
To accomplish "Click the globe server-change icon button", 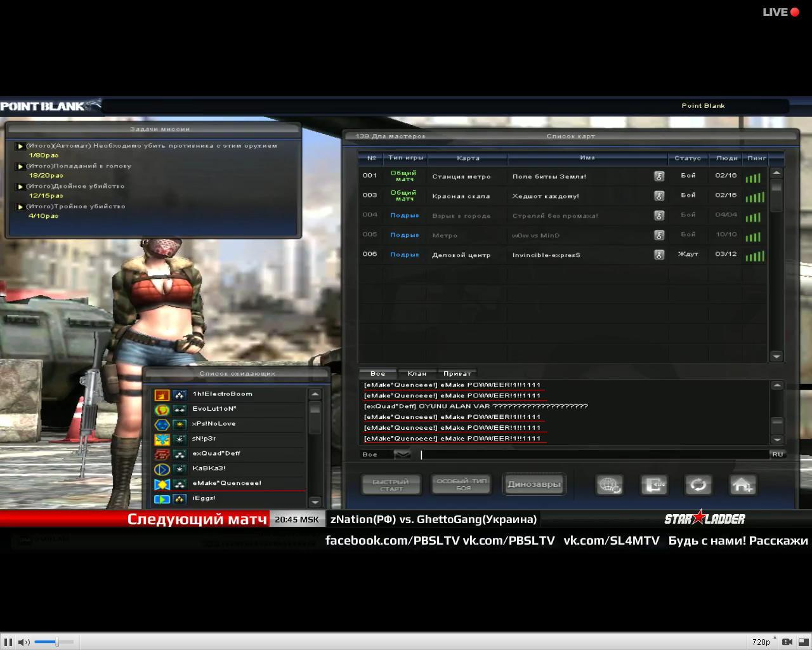I will point(609,485).
